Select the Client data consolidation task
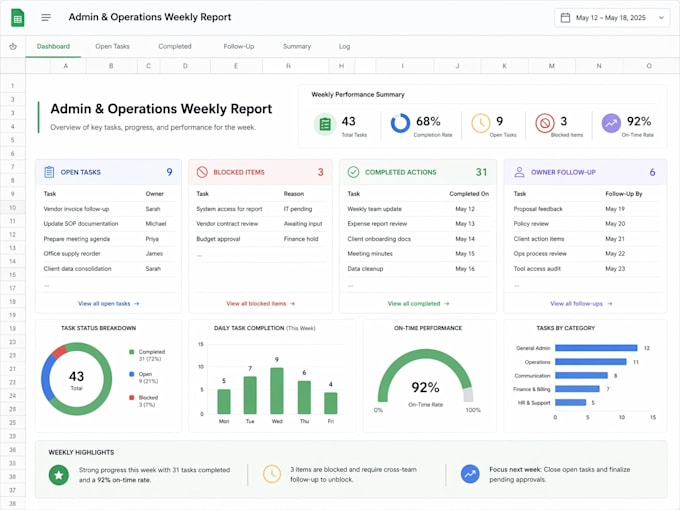Screen dimensions: 680x510 78,269
